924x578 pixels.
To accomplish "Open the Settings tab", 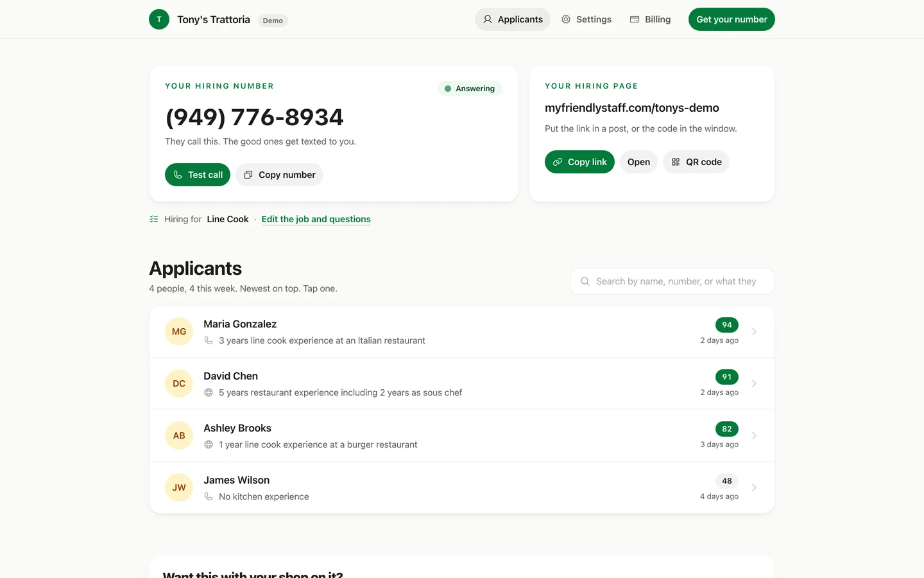I will tap(586, 19).
